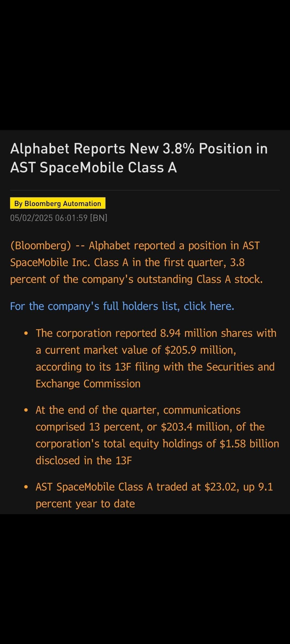Select the $1.58 billion total equity figure

[x=249, y=444]
